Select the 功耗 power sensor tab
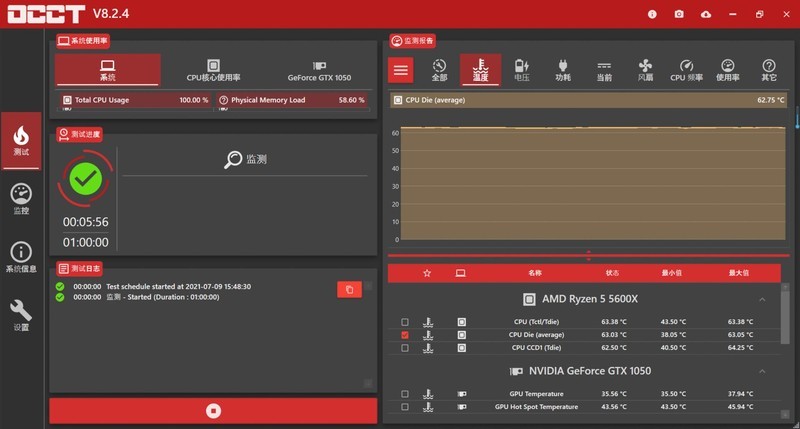Image resolution: width=800 pixels, height=429 pixels. click(563, 70)
